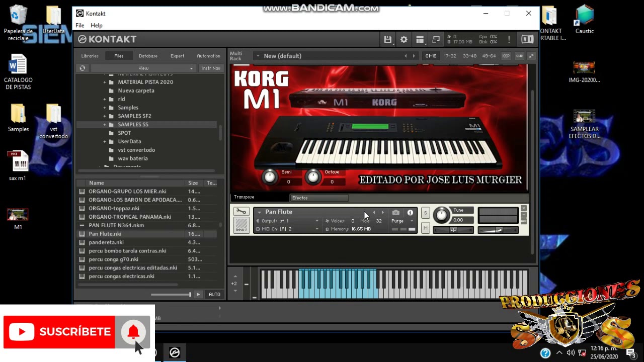Expand the MATERIAL PISTA 2020 folder
The height and width of the screenshot is (362, 644).
(x=105, y=82)
